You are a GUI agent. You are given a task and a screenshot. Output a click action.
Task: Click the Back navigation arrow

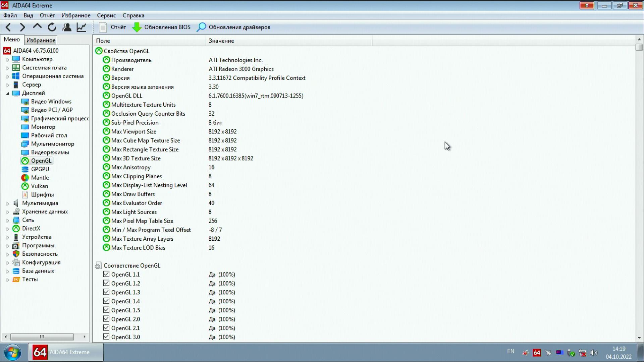[8, 27]
